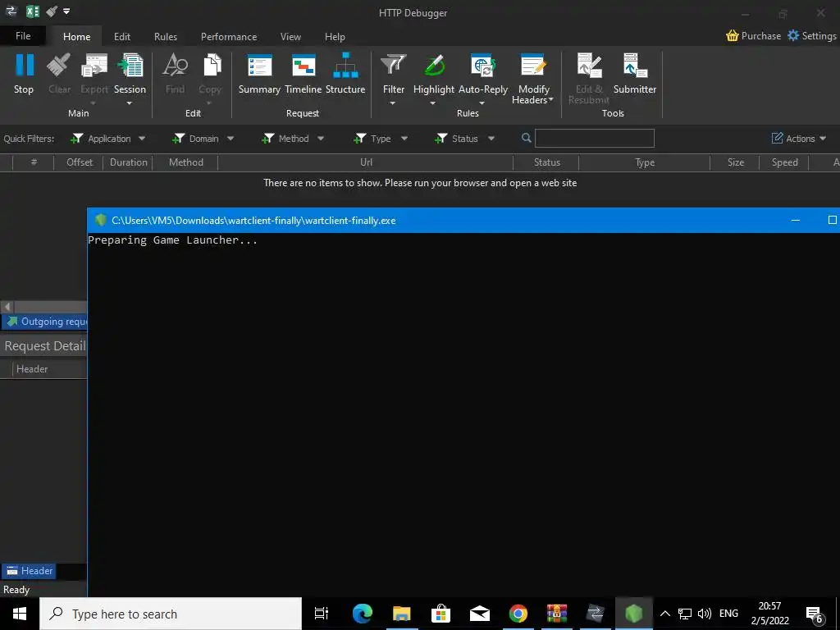Switch to the Home ribbon tab
The height and width of the screenshot is (630, 840).
point(76,36)
